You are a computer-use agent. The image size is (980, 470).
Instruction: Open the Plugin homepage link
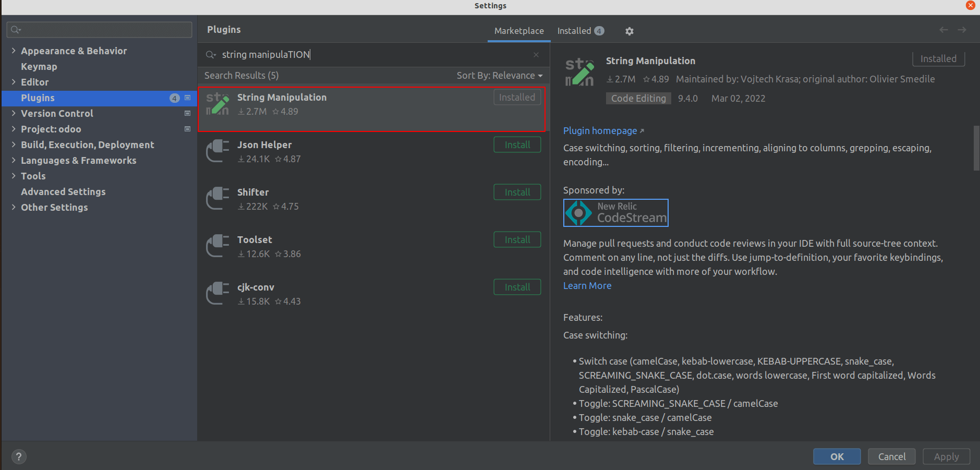[x=603, y=130]
